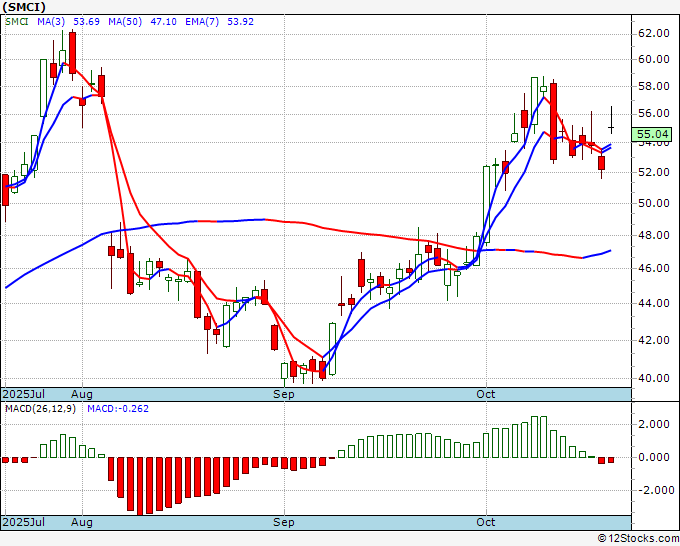Click the current price tag 55.04
The height and width of the screenshot is (546, 680).
(x=651, y=134)
